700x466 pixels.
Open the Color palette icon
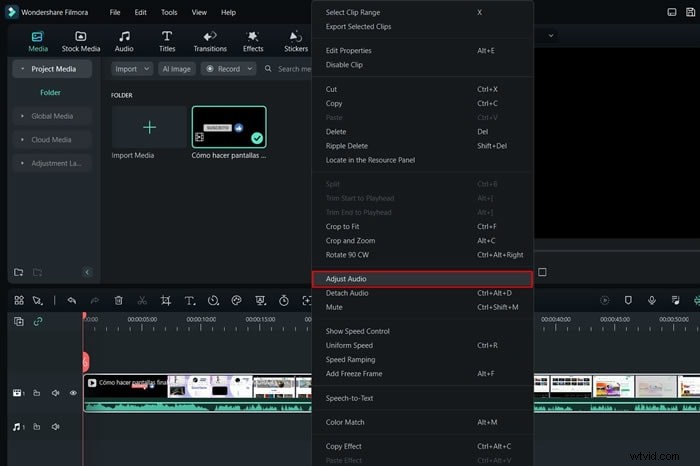tap(237, 300)
